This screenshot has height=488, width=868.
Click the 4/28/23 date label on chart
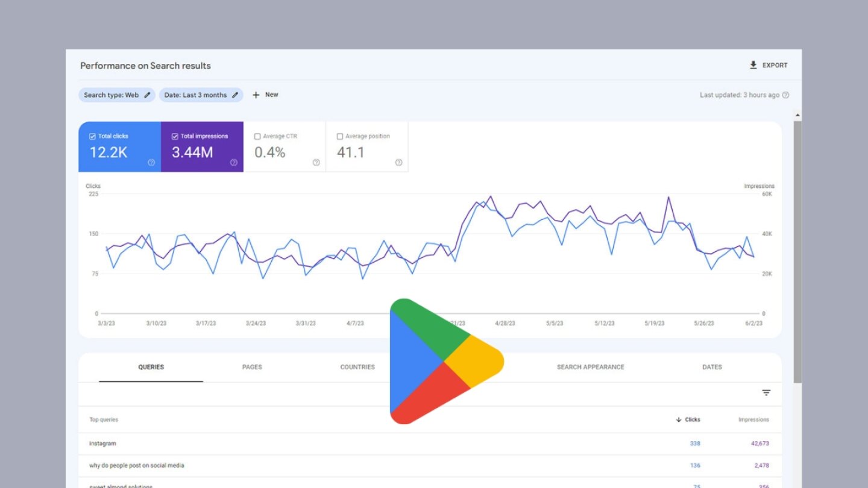tap(505, 324)
